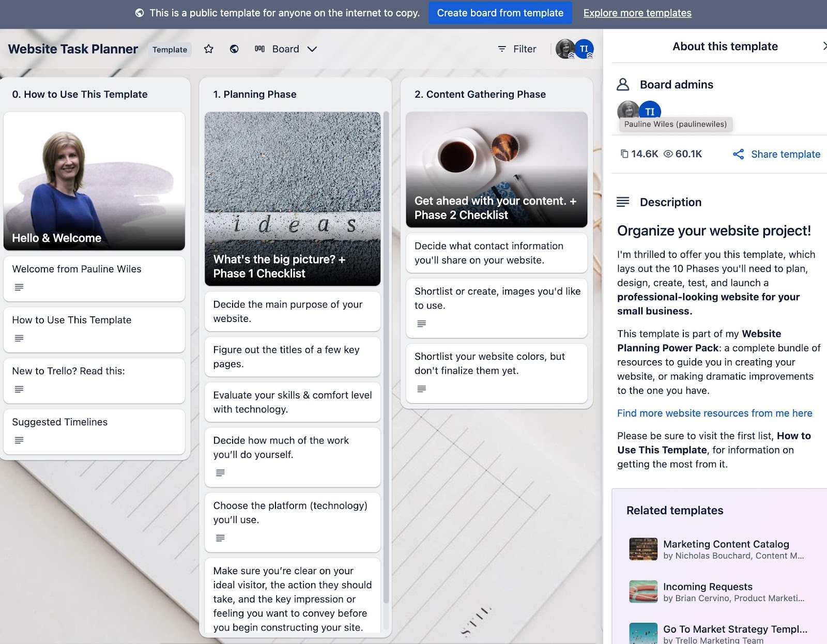
Task: Click the TI member avatar in board header
Action: coord(585,49)
